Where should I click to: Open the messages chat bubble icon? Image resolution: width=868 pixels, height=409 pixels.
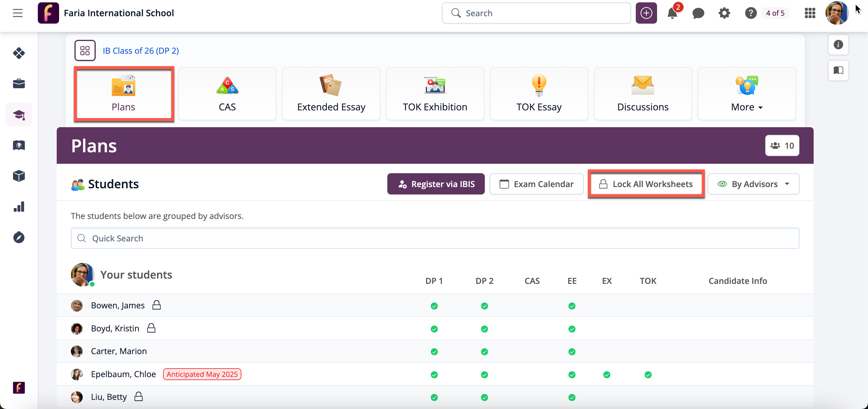click(698, 13)
